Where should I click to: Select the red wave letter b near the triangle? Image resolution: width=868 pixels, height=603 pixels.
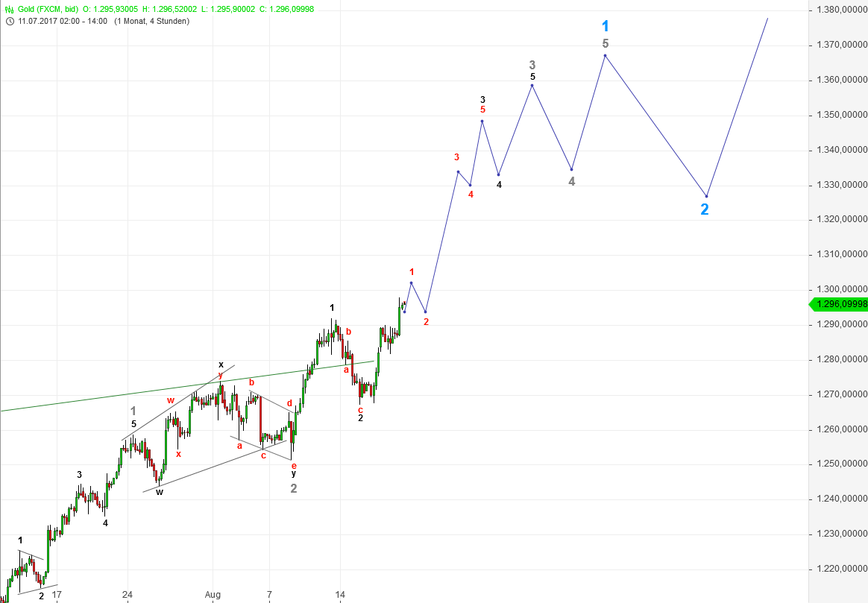(251, 382)
